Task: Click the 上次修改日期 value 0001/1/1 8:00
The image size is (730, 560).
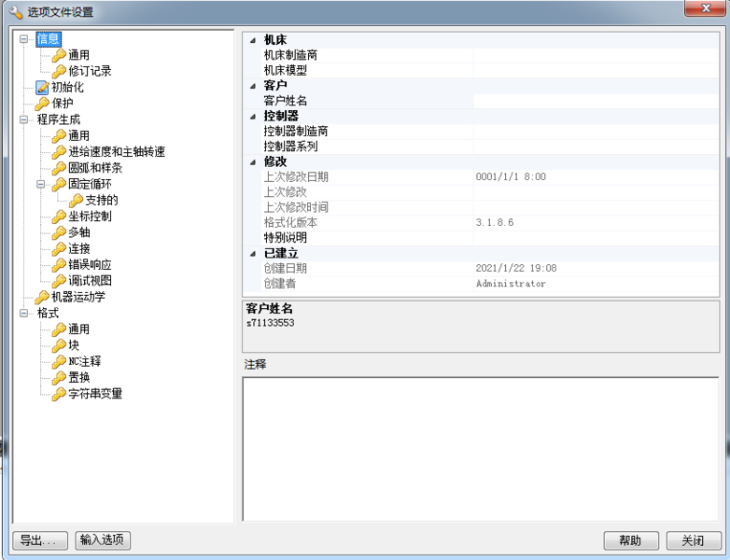Action: [511, 177]
